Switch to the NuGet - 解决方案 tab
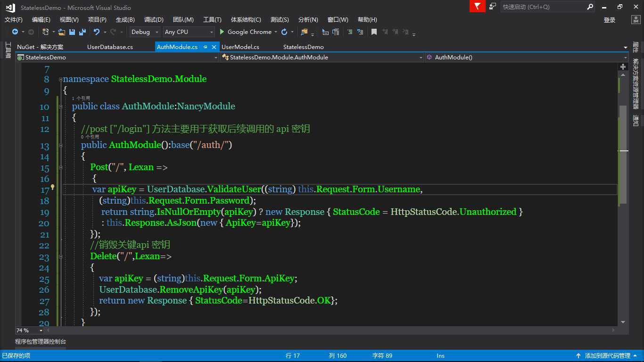 40,47
